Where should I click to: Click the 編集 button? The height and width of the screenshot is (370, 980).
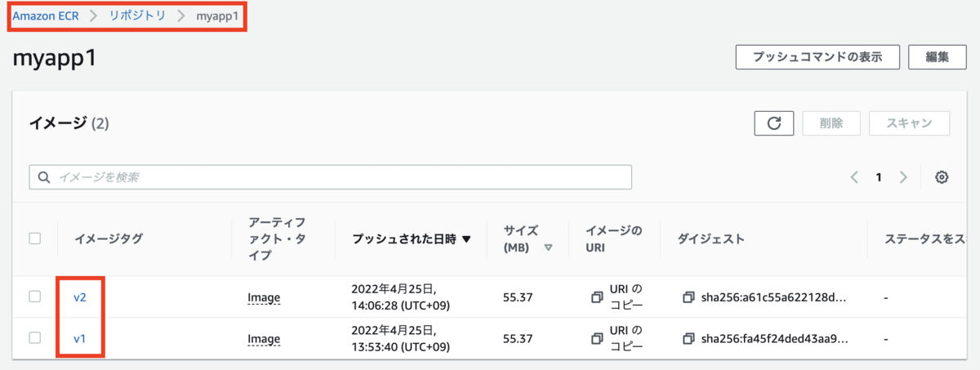(937, 57)
